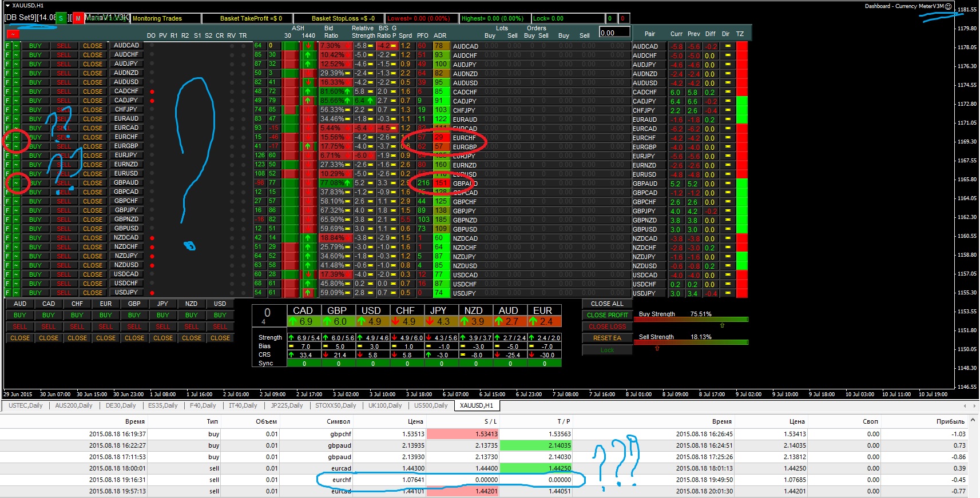Toggle the tilde switch for GBPNZD
This screenshot has height=498, width=980.
point(16,220)
